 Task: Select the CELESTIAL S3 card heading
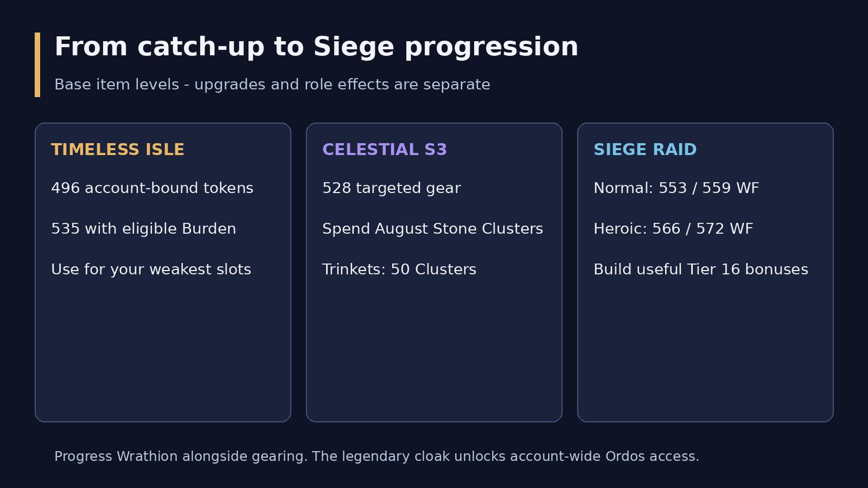pyautogui.click(x=384, y=150)
